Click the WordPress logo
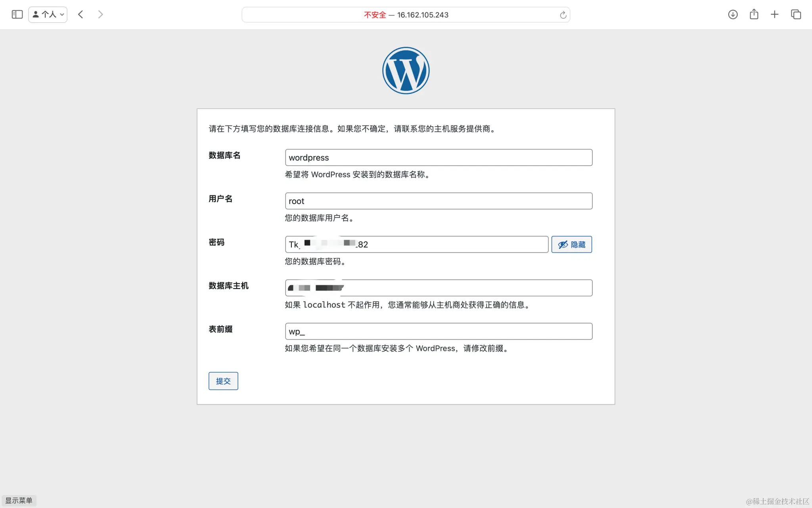 pos(406,71)
